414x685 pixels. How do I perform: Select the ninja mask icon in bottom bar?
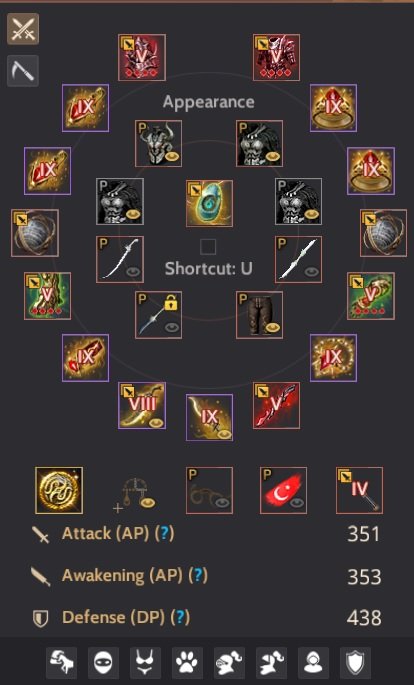click(104, 663)
